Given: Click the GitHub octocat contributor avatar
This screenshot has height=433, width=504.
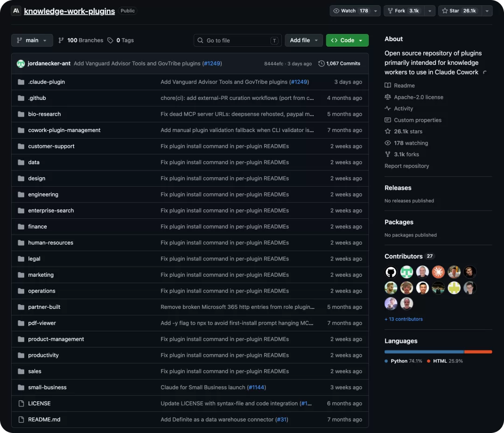Looking at the screenshot, I should [391, 272].
